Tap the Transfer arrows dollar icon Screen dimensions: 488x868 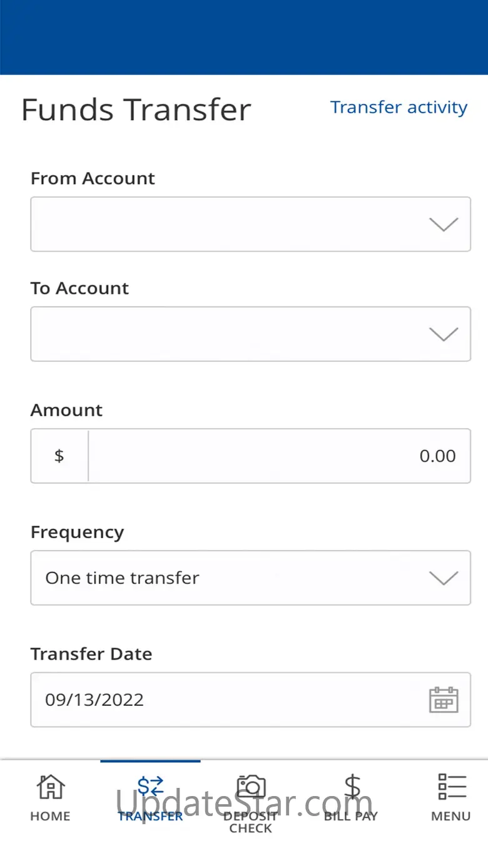click(x=150, y=787)
